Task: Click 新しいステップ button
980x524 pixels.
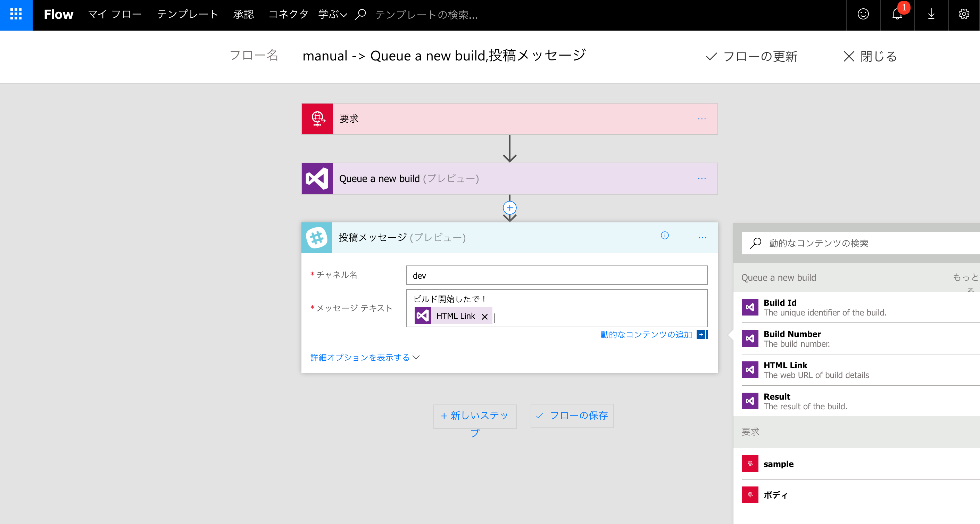Action: click(x=475, y=416)
